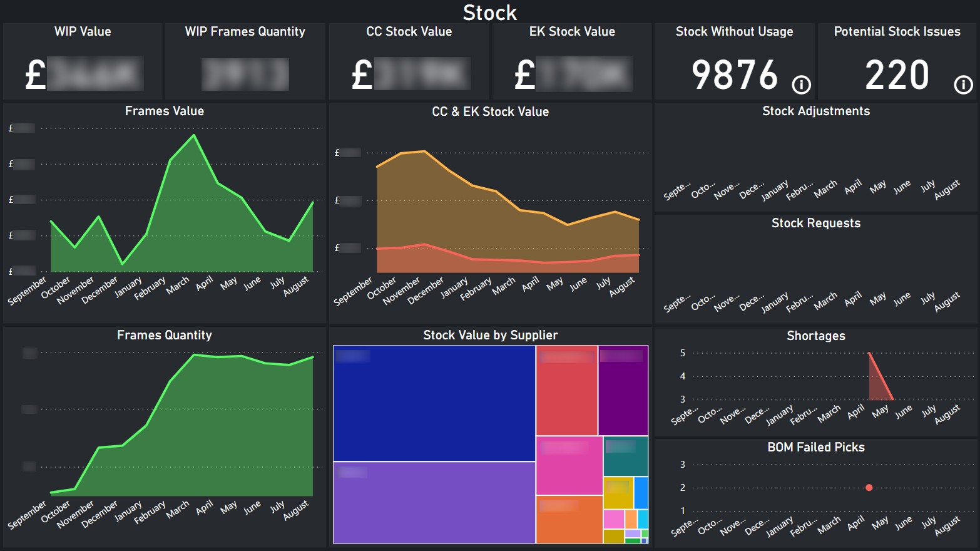980x551 pixels.
Task: Select the red supplier tile in treemap
Action: coord(567,391)
